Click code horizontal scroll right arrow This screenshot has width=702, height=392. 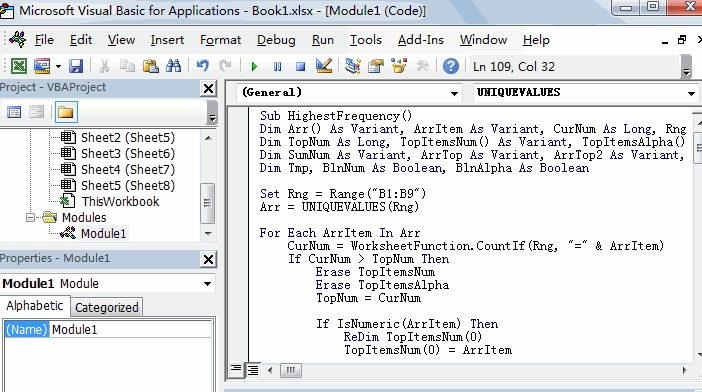(685, 370)
